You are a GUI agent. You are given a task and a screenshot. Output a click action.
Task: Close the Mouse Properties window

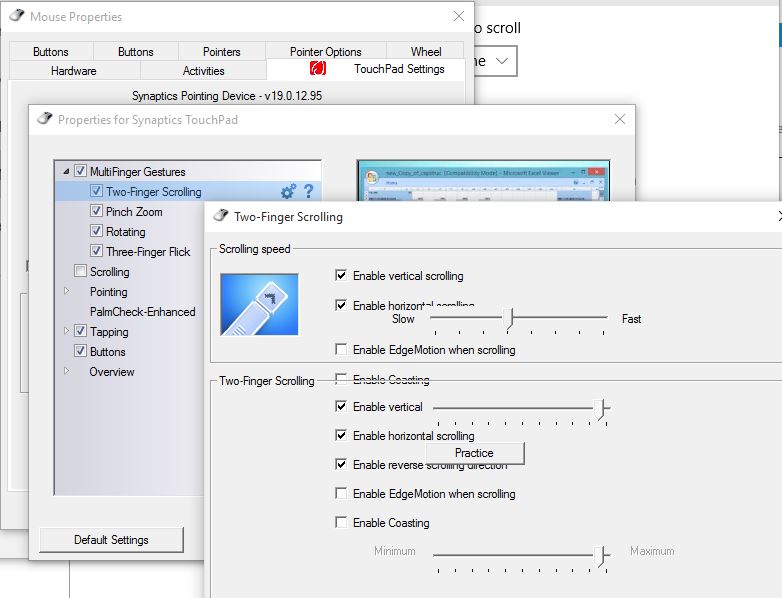pyautogui.click(x=459, y=16)
